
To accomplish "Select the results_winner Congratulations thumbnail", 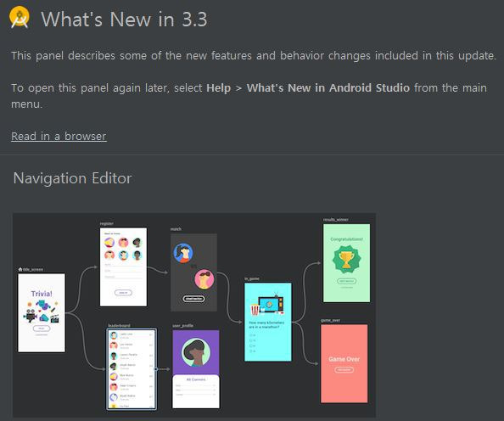I will pyautogui.click(x=346, y=263).
